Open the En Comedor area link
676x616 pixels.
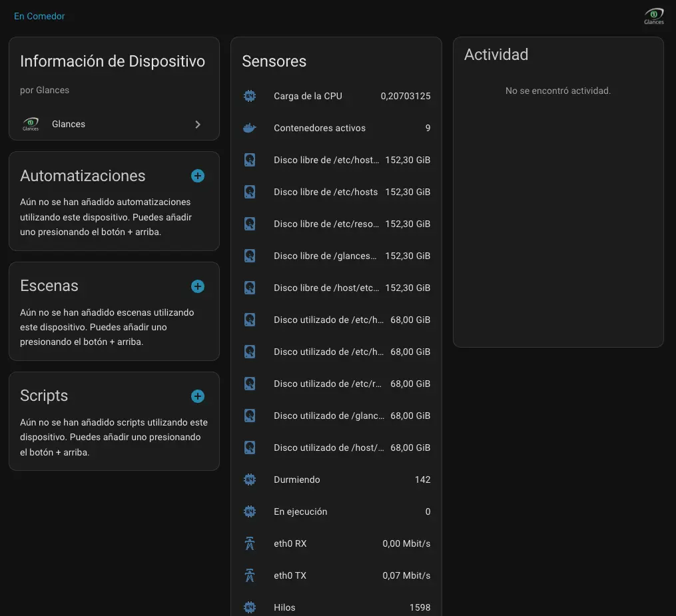click(39, 16)
